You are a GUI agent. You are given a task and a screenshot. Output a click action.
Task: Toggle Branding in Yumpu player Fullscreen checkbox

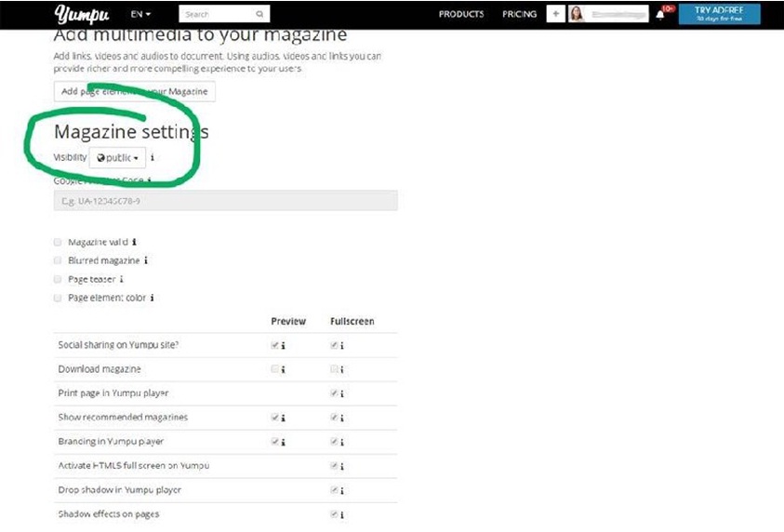pyautogui.click(x=334, y=442)
